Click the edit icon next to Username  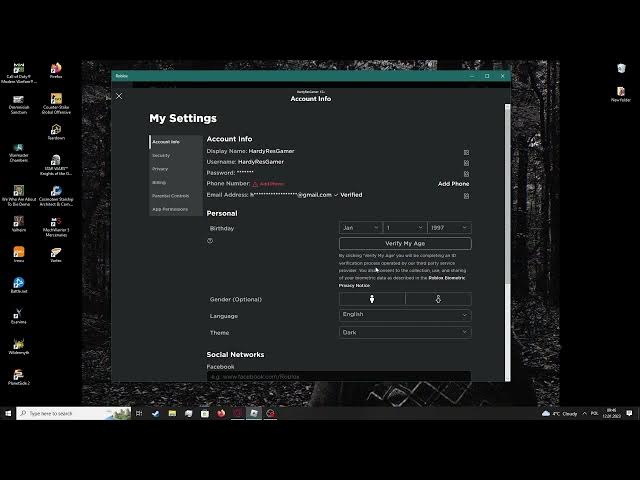coord(466,162)
